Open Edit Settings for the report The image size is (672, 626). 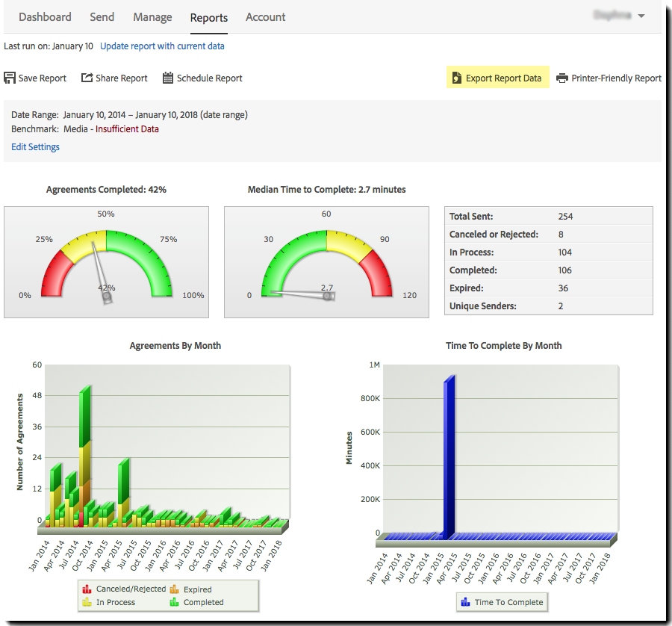coord(34,146)
